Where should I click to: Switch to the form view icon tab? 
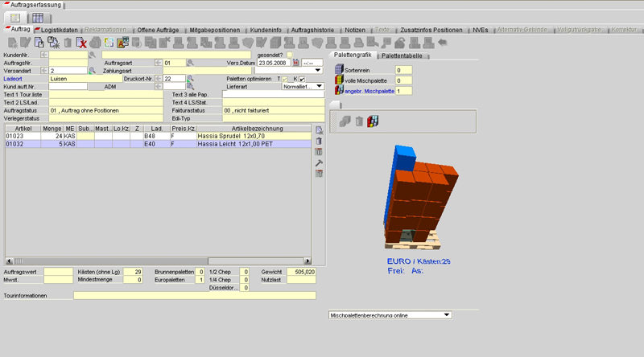point(15,18)
